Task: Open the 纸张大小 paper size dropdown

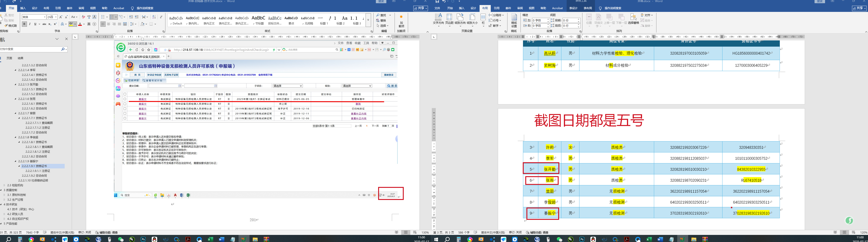Action: pyautogui.click(x=472, y=20)
